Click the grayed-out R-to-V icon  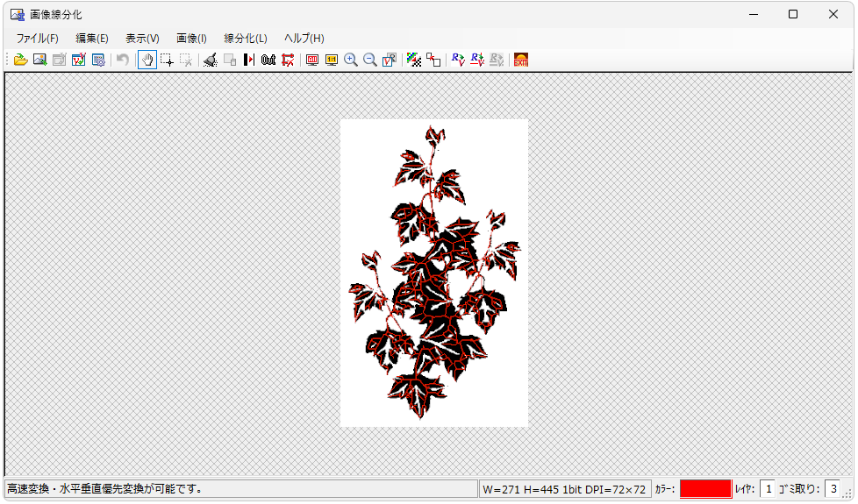[497, 60]
